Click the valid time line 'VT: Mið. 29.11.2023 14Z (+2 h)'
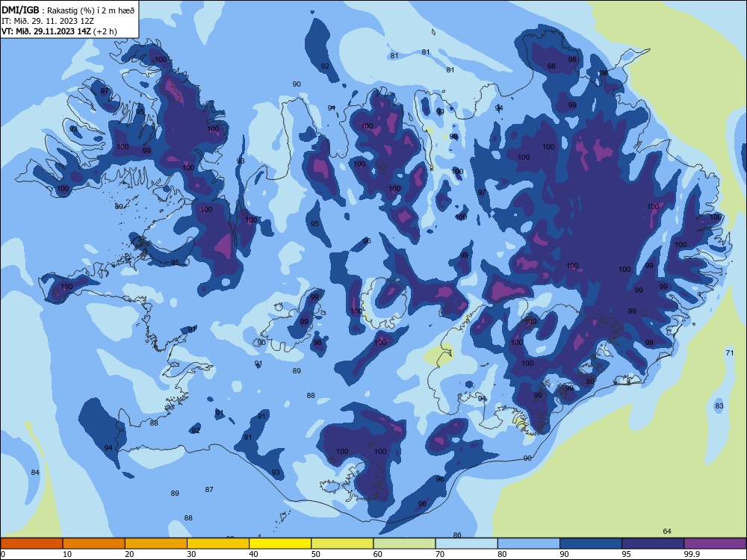The width and height of the screenshot is (747, 560). pos(59,31)
